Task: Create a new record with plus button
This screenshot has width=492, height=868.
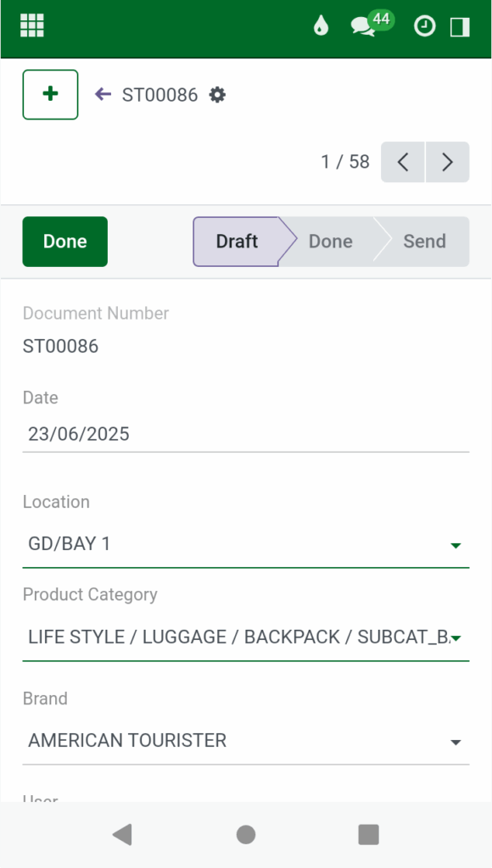Action: 49,94
